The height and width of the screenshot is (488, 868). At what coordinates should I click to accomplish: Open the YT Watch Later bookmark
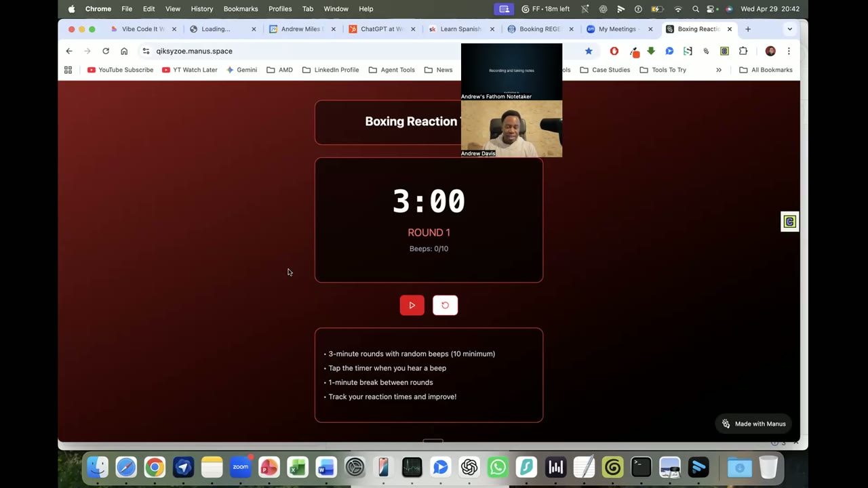189,70
